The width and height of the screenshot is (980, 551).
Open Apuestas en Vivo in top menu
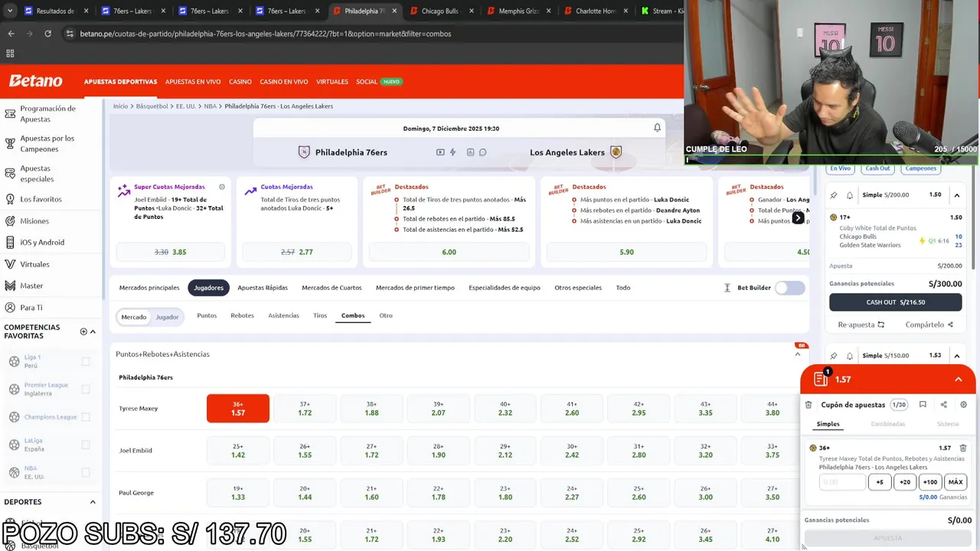click(x=193, y=82)
